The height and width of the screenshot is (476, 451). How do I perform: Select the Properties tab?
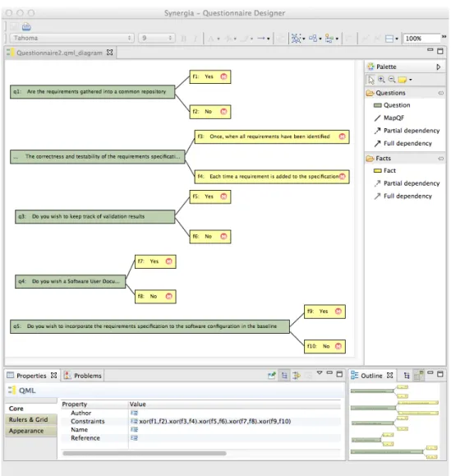pos(31,376)
